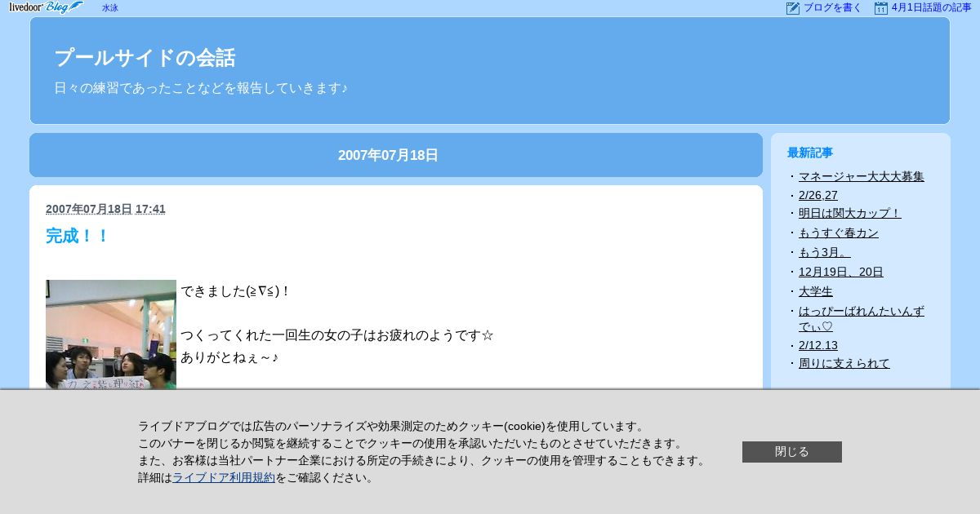Close the cookie banner with 閉じる
This screenshot has height=514, width=980.
pyautogui.click(x=791, y=452)
